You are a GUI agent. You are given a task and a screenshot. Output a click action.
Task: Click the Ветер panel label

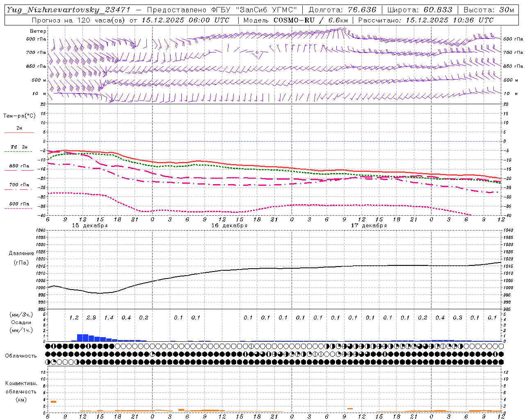38,31
